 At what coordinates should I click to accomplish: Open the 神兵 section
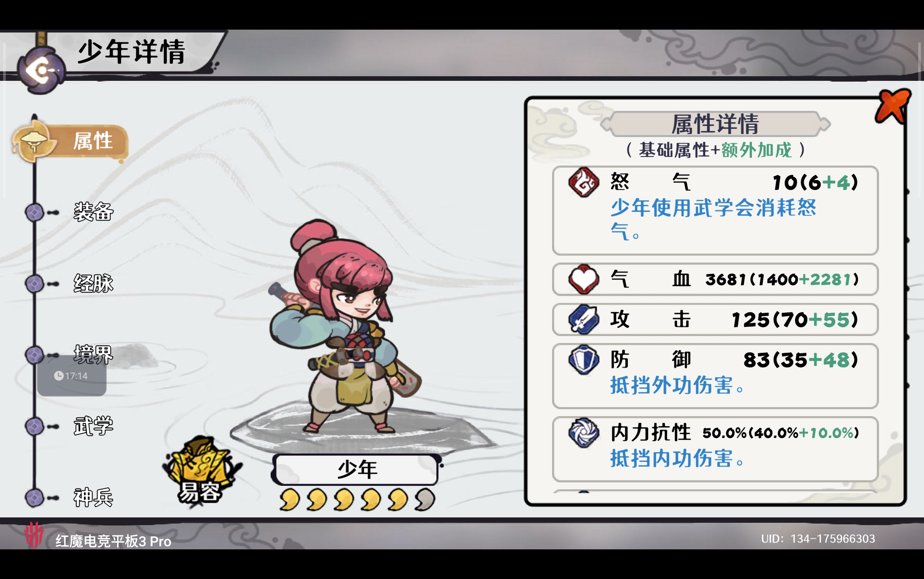click(x=93, y=497)
